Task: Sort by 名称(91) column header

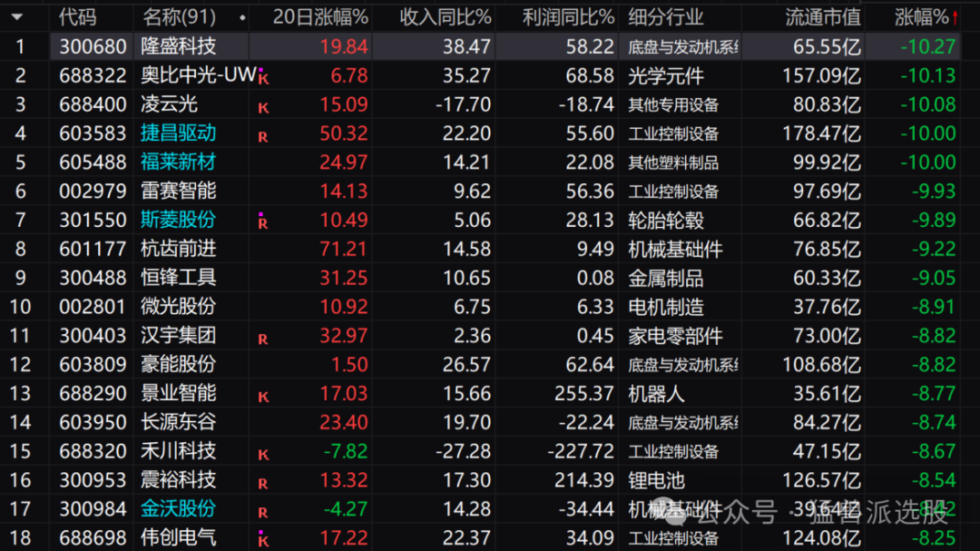Action: [x=180, y=17]
